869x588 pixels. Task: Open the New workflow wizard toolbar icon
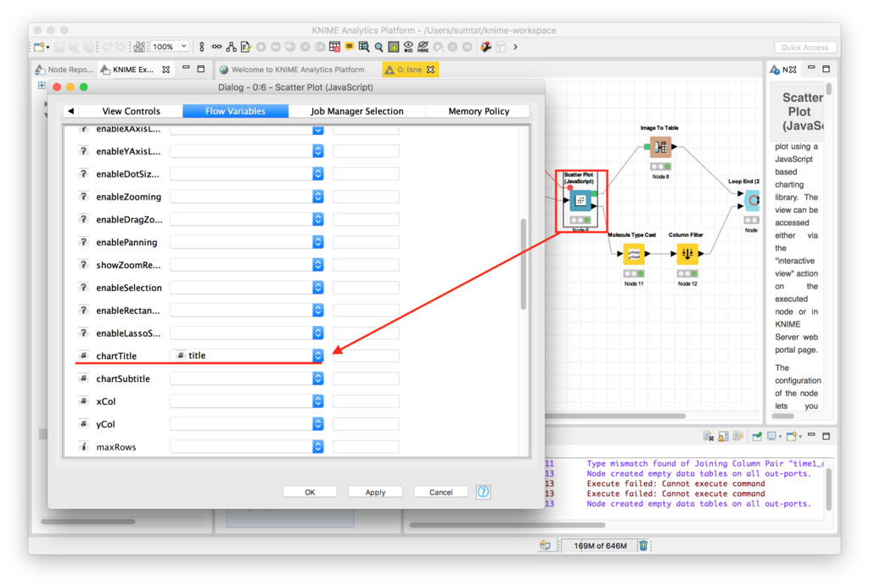coord(39,48)
